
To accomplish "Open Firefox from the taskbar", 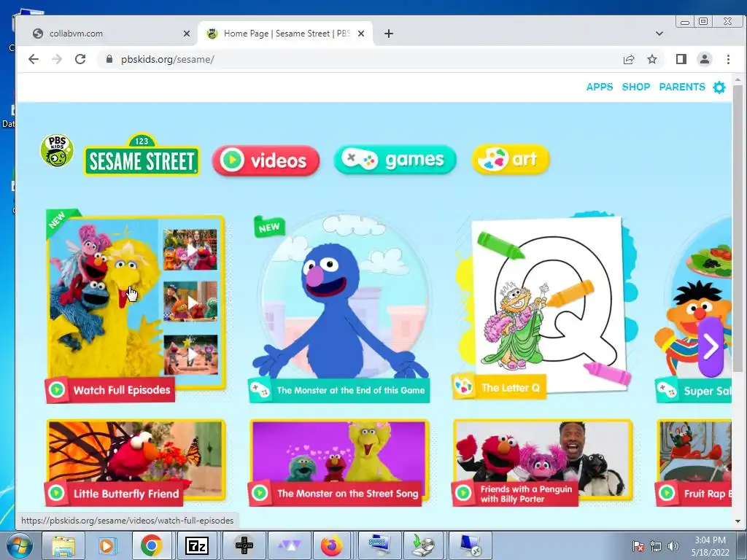I will tap(332, 545).
